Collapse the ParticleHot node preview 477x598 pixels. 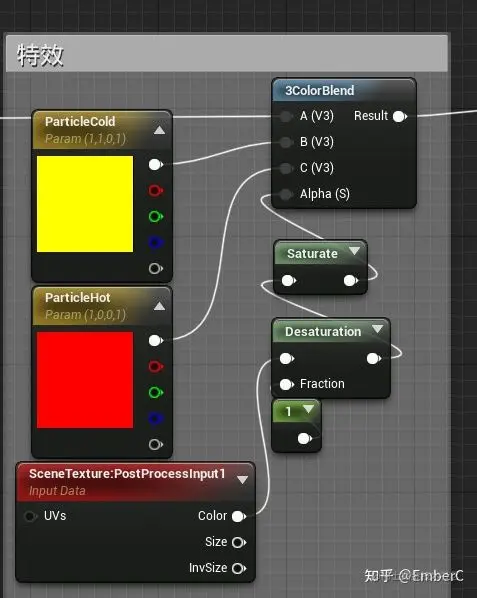click(x=159, y=306)
